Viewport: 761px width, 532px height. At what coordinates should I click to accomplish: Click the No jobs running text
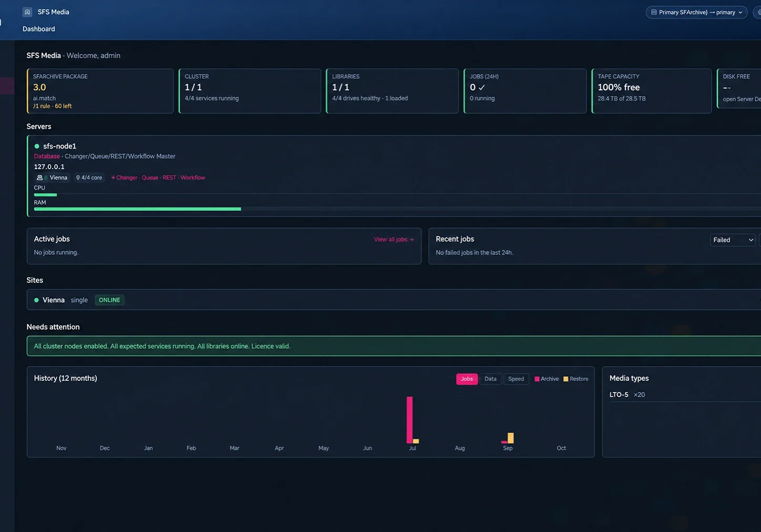[x=56, y=253]
